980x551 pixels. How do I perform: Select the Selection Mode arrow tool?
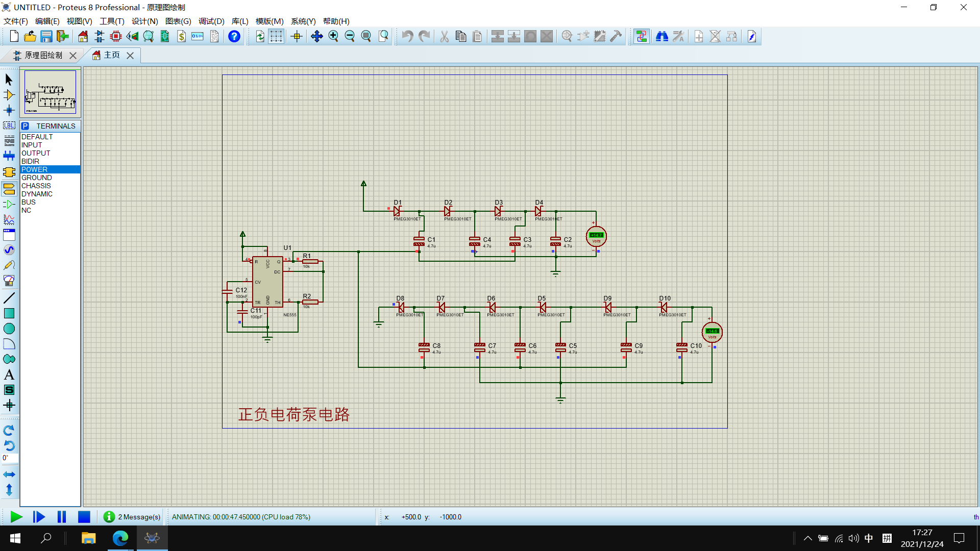tap(9, 80)
